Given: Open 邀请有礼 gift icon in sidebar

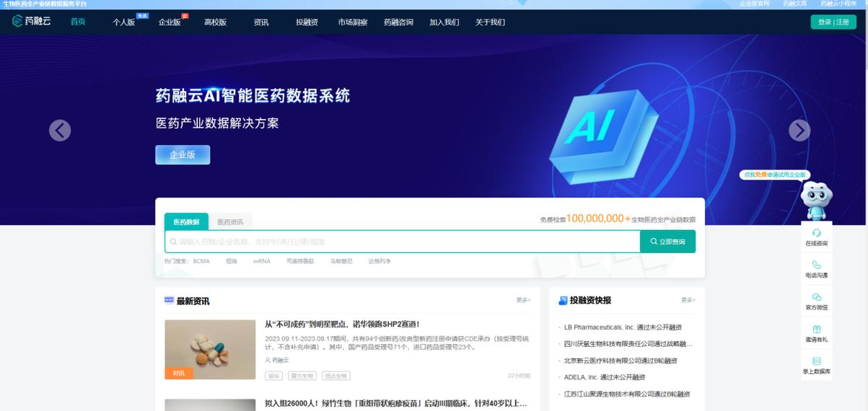Looking at the screenshot, I should point(816,329).
